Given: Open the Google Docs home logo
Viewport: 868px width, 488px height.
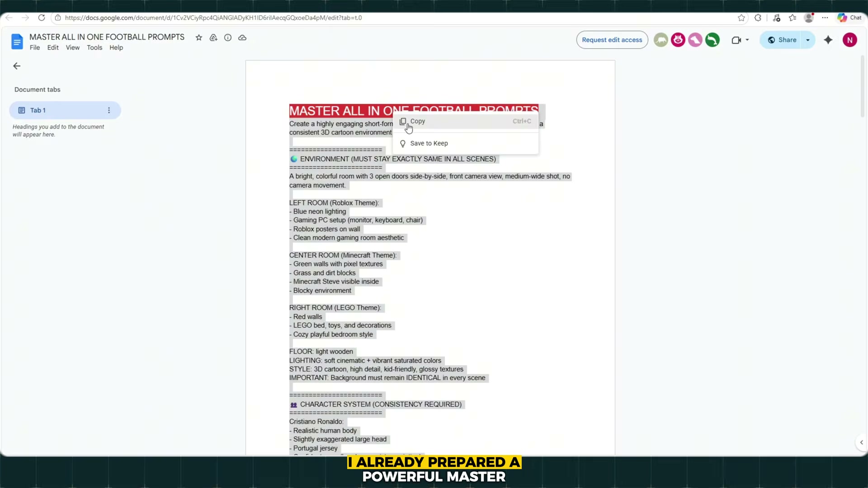Looking at the screenshot, I should pos(17,42).
